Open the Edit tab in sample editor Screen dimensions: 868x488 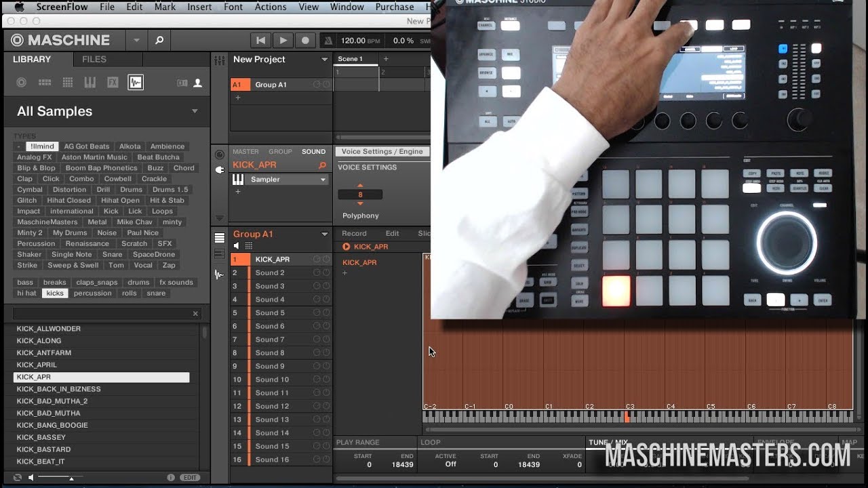pos(392,233)
